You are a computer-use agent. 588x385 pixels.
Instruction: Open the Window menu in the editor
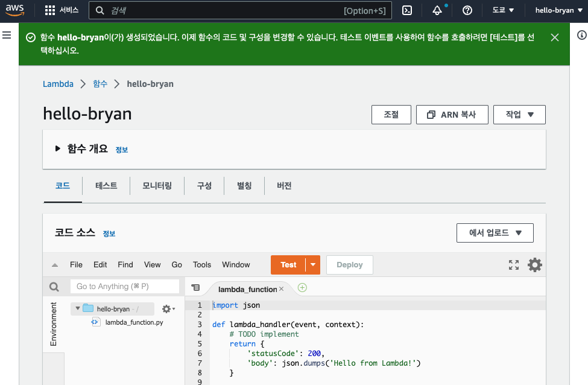pyautogui.click(x=236, y=265)
